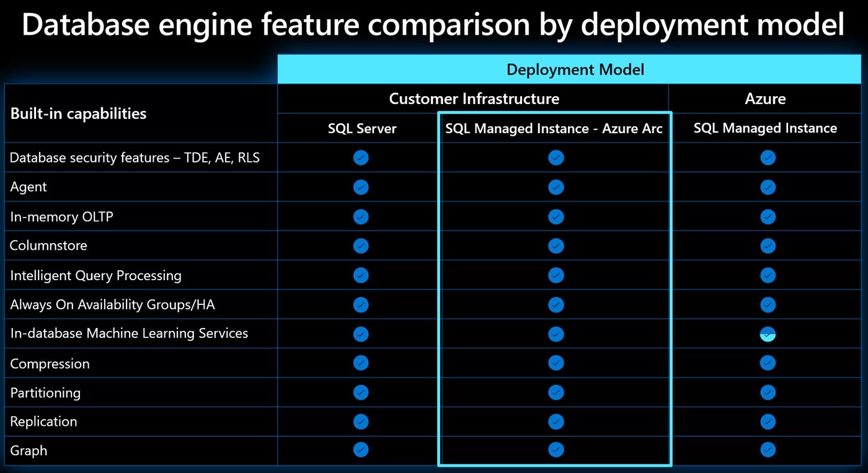Click the "In-database Machine Learning Services" row label
The width and height of the screenshot is (868, 473).
click(x=129, y=334)
